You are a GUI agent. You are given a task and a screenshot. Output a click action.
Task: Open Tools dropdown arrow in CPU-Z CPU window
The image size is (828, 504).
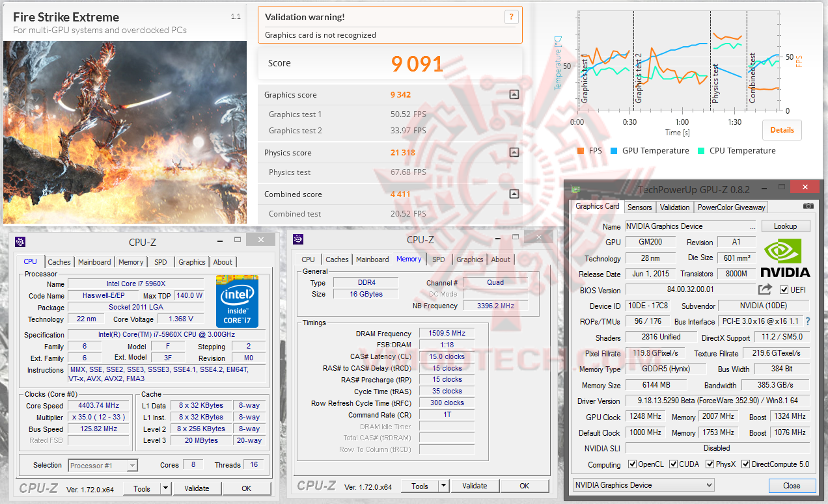pyautogui.click(x=165, y=488)
